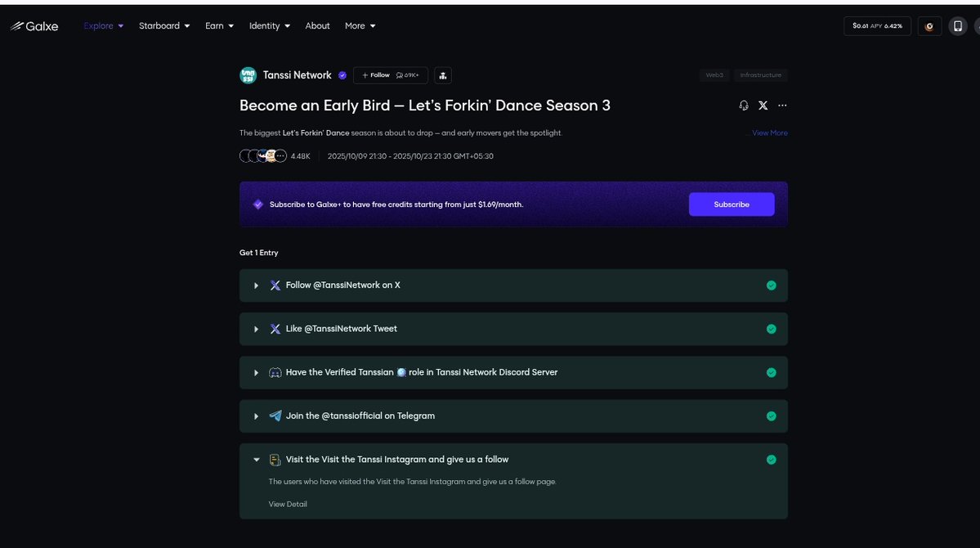The width and height of the screenshot is (980, 548).
Task: Open the Tanssi Network space name
Action: click(297, 75)
